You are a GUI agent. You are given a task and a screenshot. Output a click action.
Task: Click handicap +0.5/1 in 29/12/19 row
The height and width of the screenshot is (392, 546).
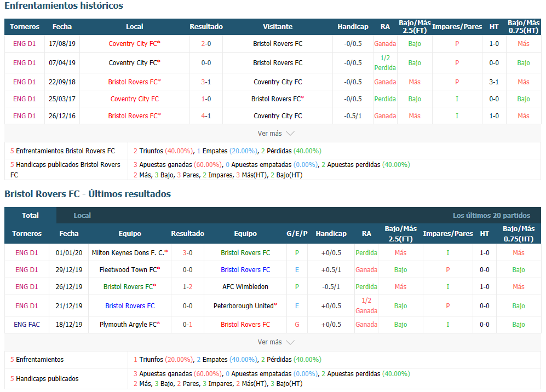tap(331, 270)
